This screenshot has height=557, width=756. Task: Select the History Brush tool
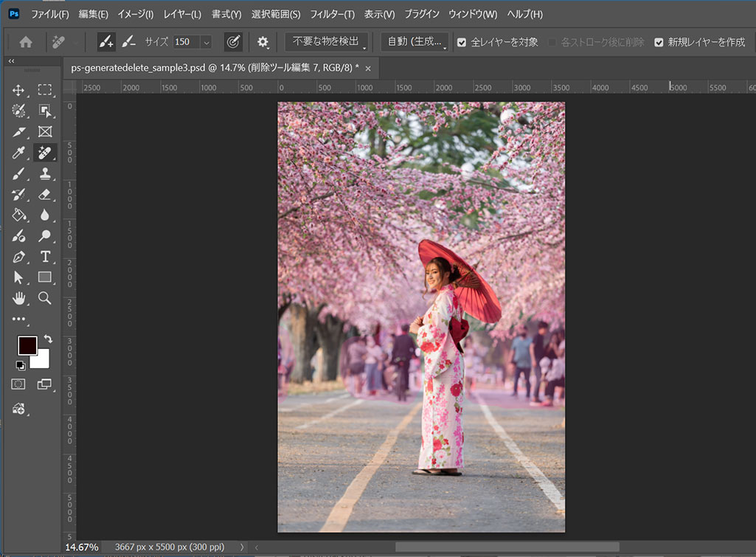(18, 194)
